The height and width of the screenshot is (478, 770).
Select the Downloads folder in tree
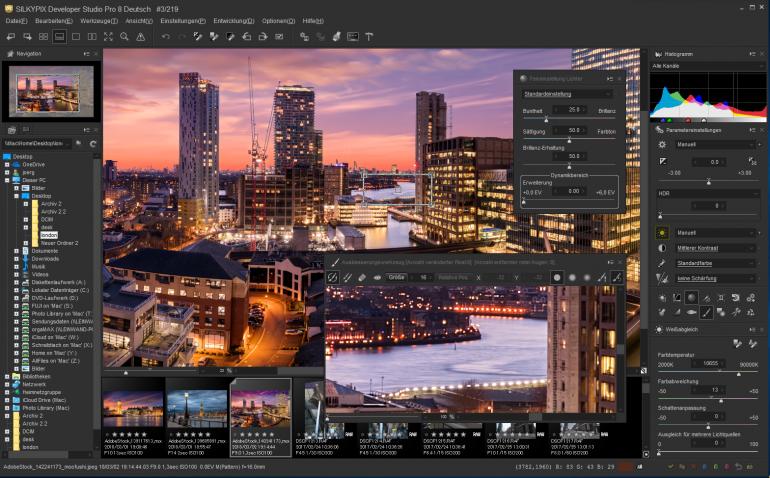(x=45, y=259)
